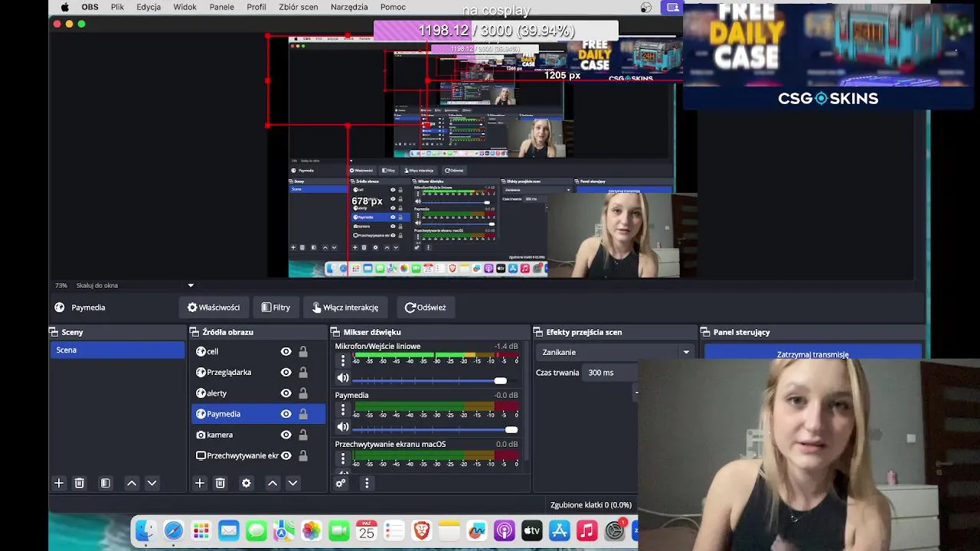Open Mikrofon/Wejście liniowe channel options dots
The width and height of the screenshot is (980, 551).
click(x=343, y=360)
